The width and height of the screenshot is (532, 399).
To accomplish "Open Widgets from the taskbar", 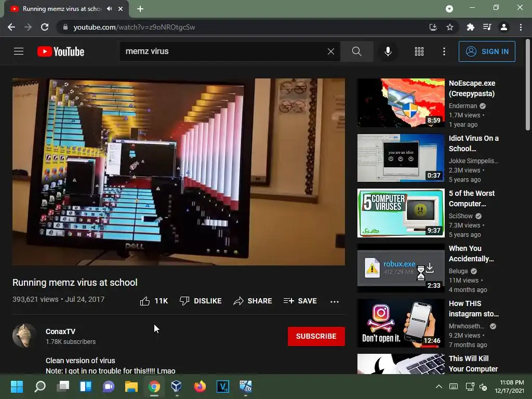I will pos(86,387).
